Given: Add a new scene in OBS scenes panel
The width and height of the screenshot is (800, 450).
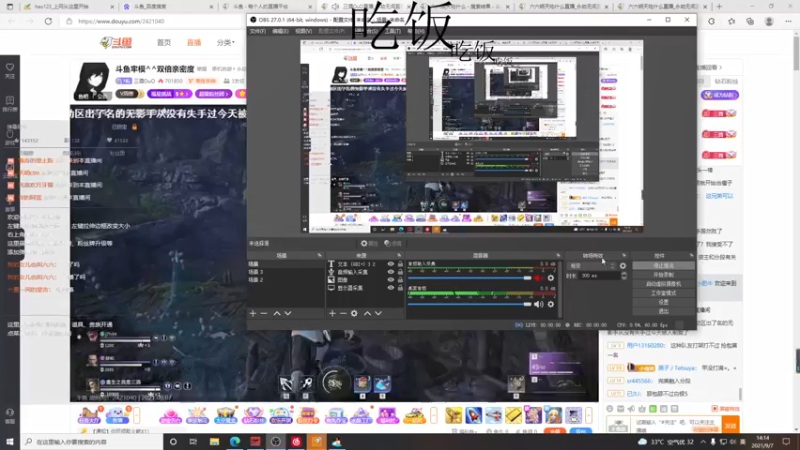Looking at the screenshot, I should click(x=253, y=313).
